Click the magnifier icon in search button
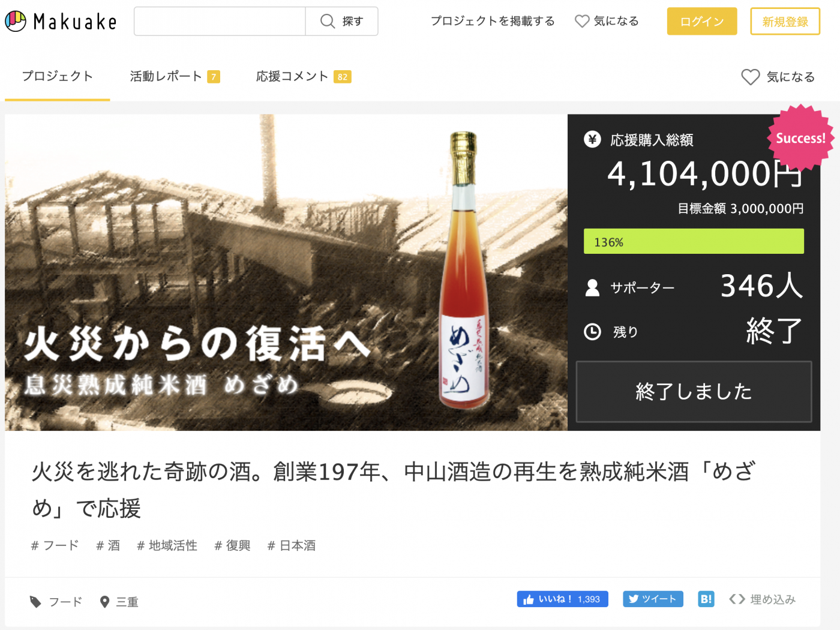The image size is (840, 630). click(x=328, y=22)
